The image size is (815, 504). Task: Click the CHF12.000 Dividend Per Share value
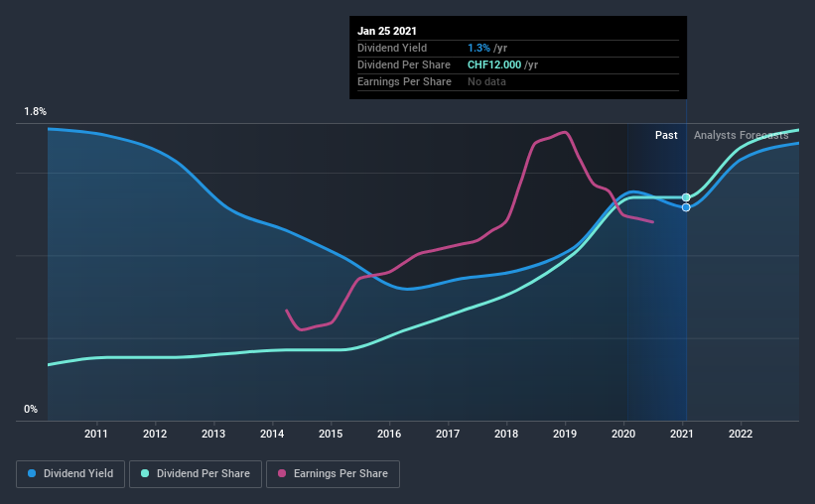coord(494,64)
